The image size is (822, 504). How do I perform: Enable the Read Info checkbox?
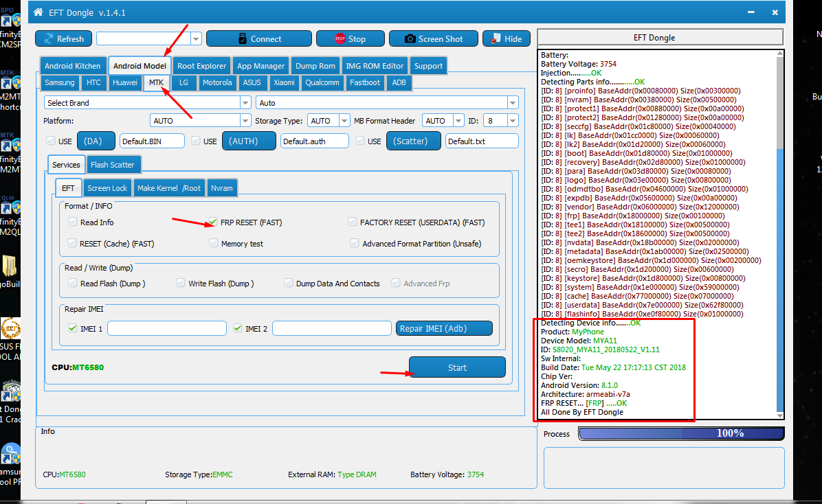(72, 222)
